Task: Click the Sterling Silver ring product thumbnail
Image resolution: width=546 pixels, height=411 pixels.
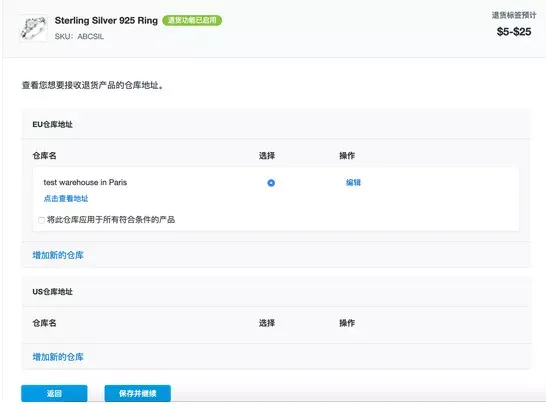Action: [33, 28]
